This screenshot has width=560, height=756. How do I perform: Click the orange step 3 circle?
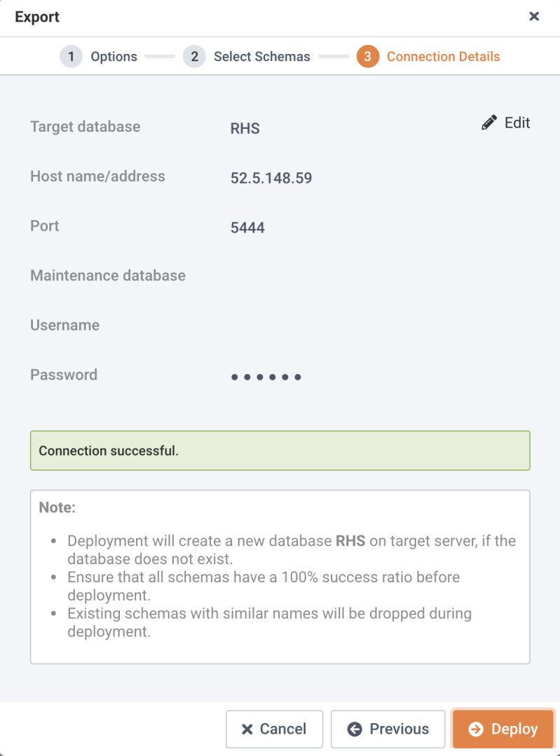pos(367,57)
